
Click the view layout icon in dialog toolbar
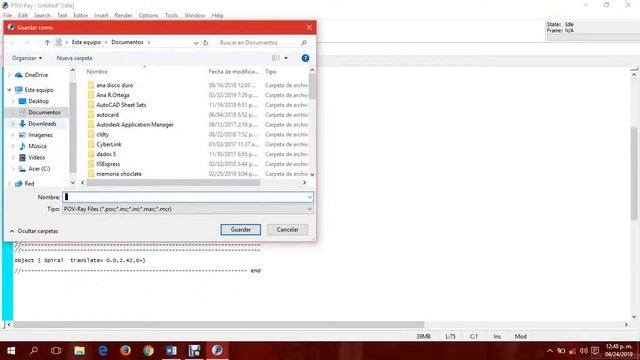pyautogui.click(x=276, y=58)
